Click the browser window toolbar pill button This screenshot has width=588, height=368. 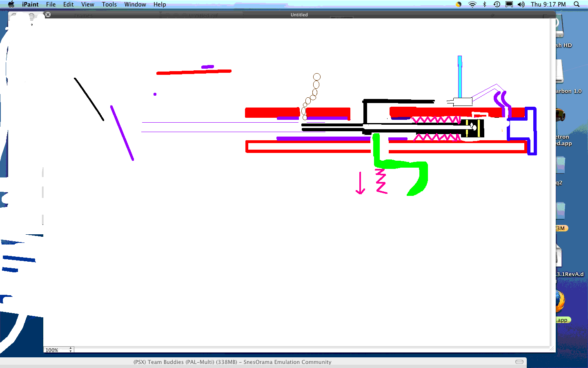point(519,362)
